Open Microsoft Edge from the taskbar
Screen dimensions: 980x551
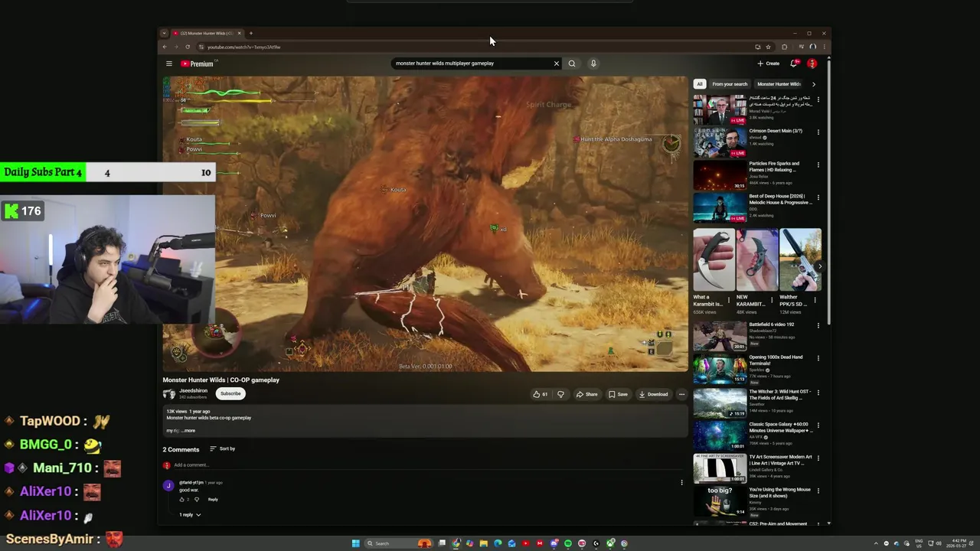click(498, 543)
